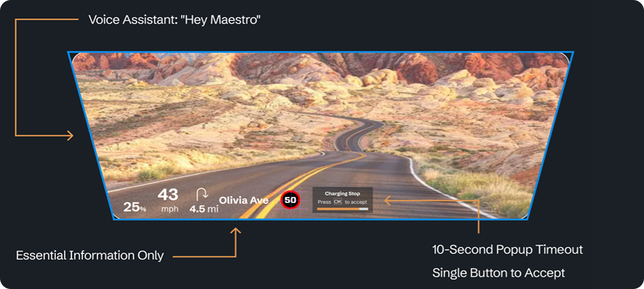Click the Olivia Ave street name
The image size is (644, 289).
(243, 200)
